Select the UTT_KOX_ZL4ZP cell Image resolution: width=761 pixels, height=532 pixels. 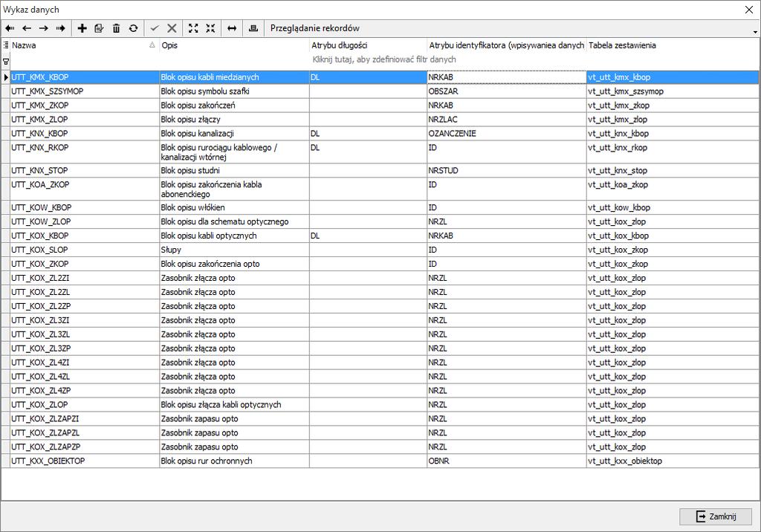[x=85, y=390]
